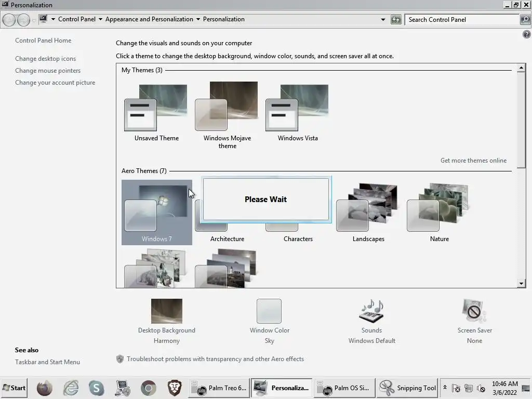The height and width of the screenshot is (399, 532).
Task: Click the address bar refresh icon
Action: [396, 20]
